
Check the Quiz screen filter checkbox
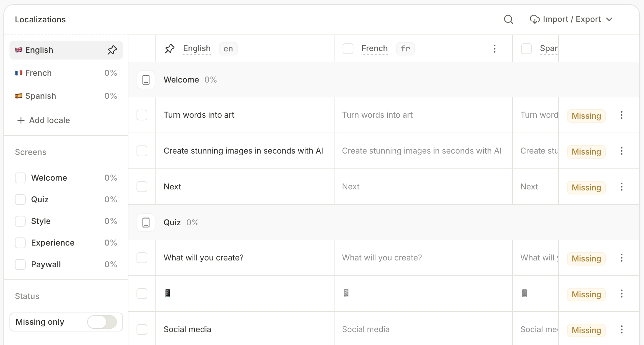[20, 200]
